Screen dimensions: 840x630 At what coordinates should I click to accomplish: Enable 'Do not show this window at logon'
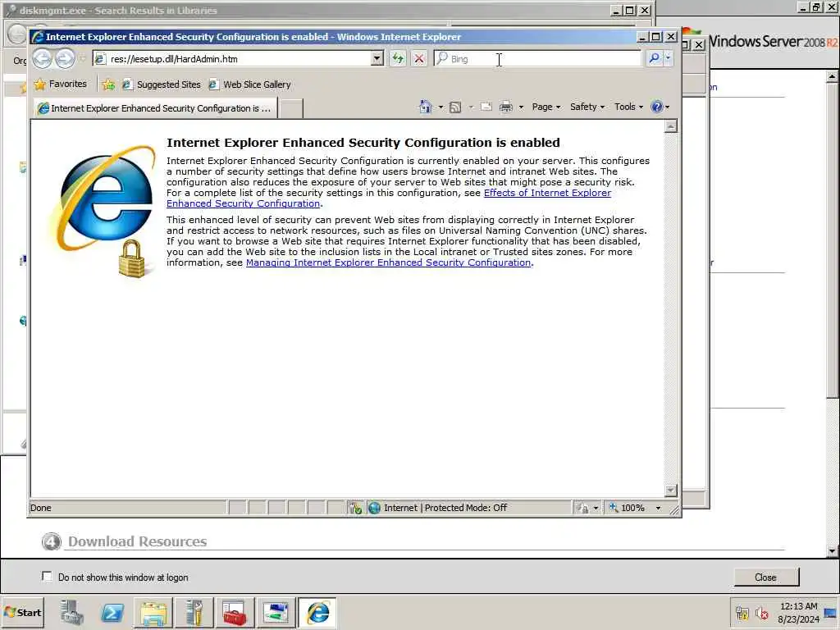coord(47,577)
